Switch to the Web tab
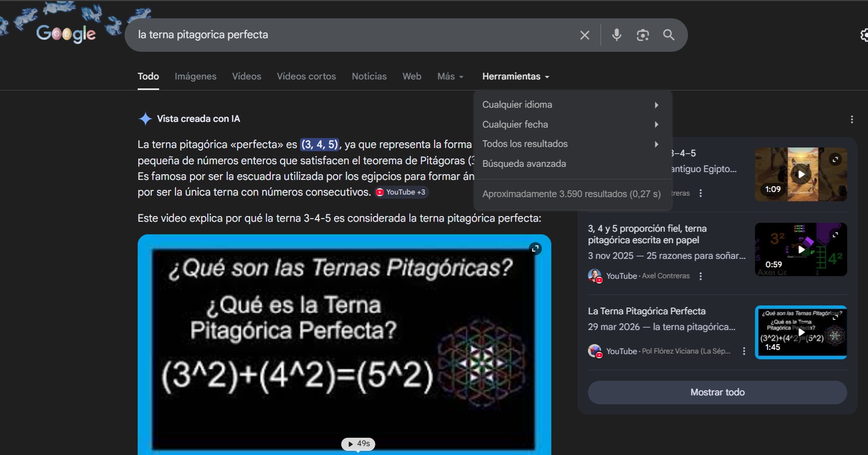The width and height of the screenshot is (868, 455). (x=412, y=76)
